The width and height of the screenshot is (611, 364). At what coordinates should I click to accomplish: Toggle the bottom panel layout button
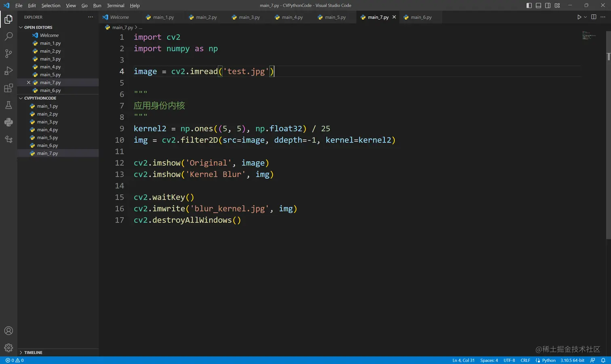click(x=538, y=5)
